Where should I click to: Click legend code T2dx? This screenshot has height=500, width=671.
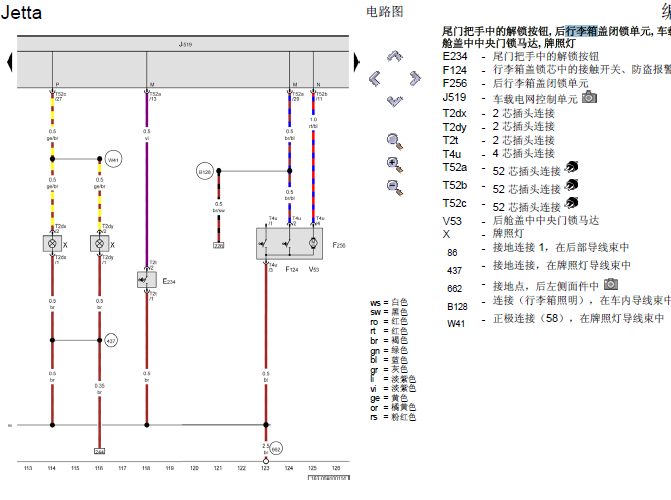point(454,113)
